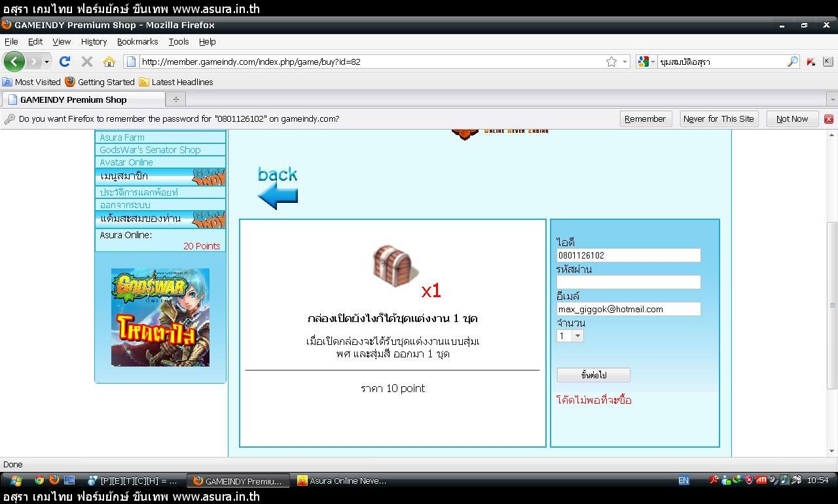Click the Google search box
This screenshot has height=504, width=838.
(720, 62)
